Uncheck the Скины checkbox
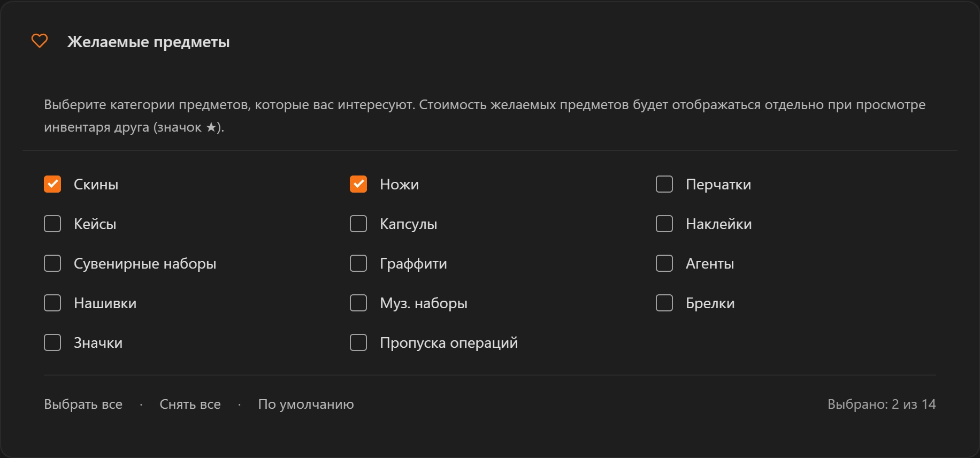This screenshot has width=980, height=458. click(x=52, y=184)
